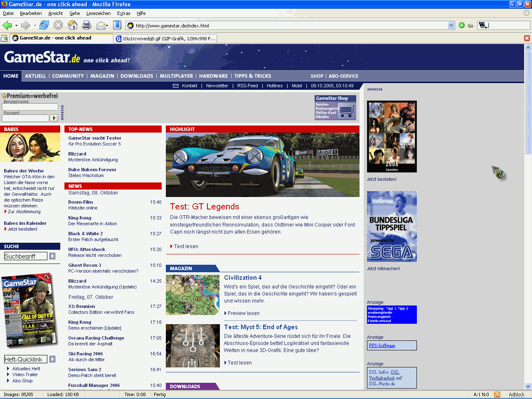Open the Civilization 4 article link
Image resolution: width=532 pixels, height=399 pixels.
(243, 278)
